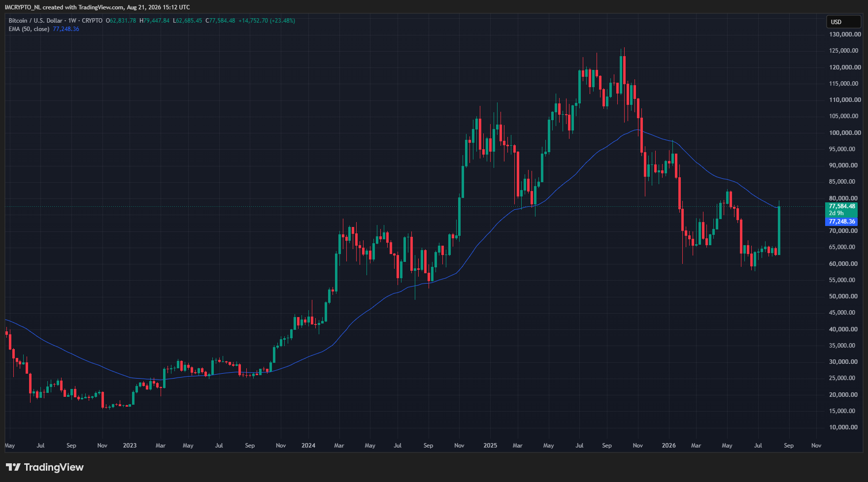Click the EMA (50, close) indicator legend
Screen dimensions: 868x482
pos(29,29)
